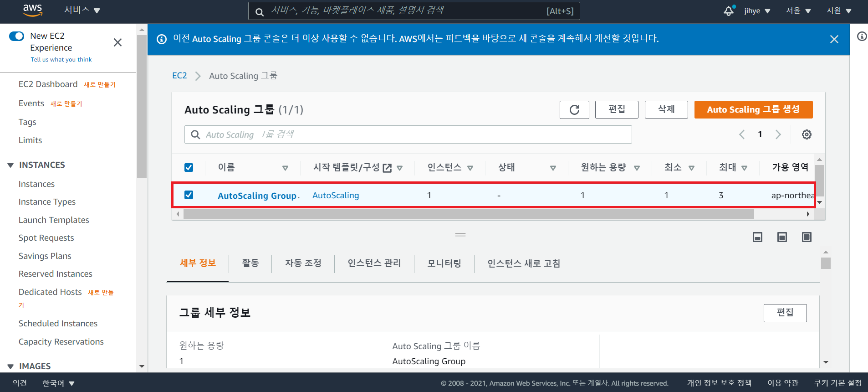The height and width of the screenshot is (392, 868).
Task: Click the 의견 feedback button
Action: (x=20, y=383)
